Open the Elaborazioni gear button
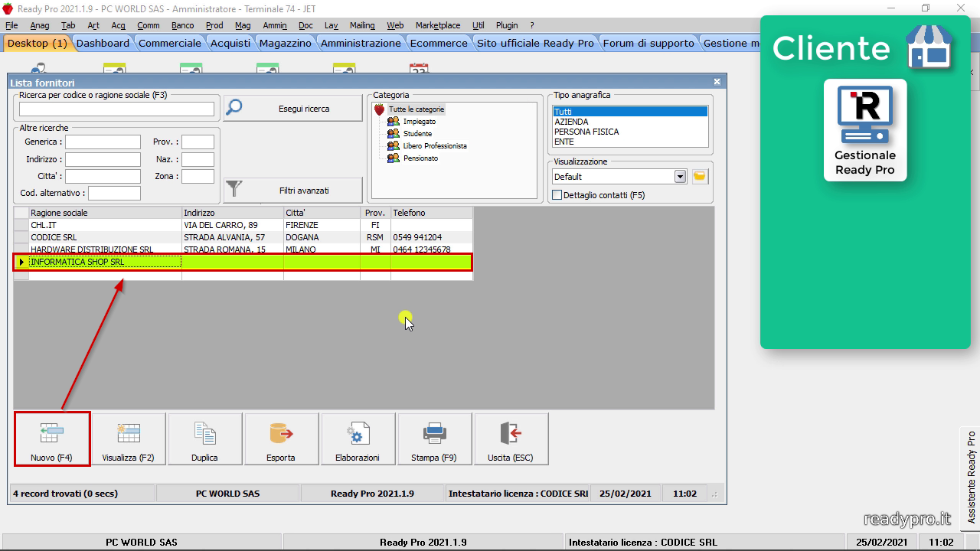Image resolution: width=980 pixels, height=551 pixels. coord(358,439)
